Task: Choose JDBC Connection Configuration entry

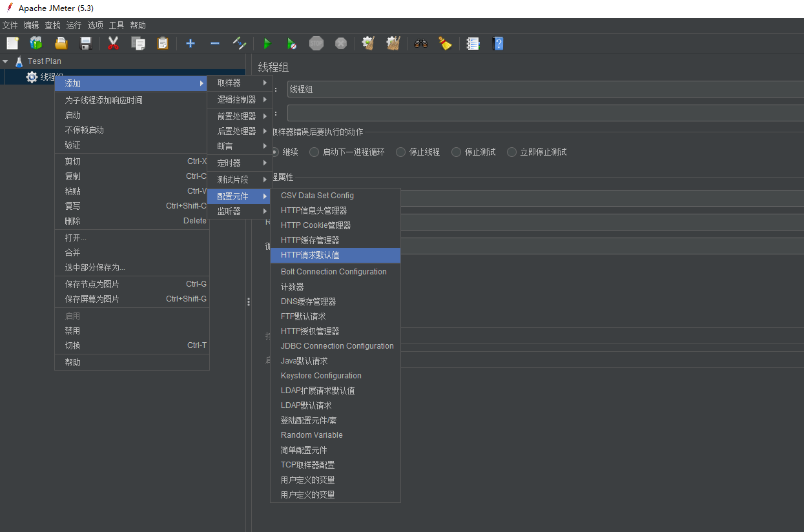Action: coord(335,346)
